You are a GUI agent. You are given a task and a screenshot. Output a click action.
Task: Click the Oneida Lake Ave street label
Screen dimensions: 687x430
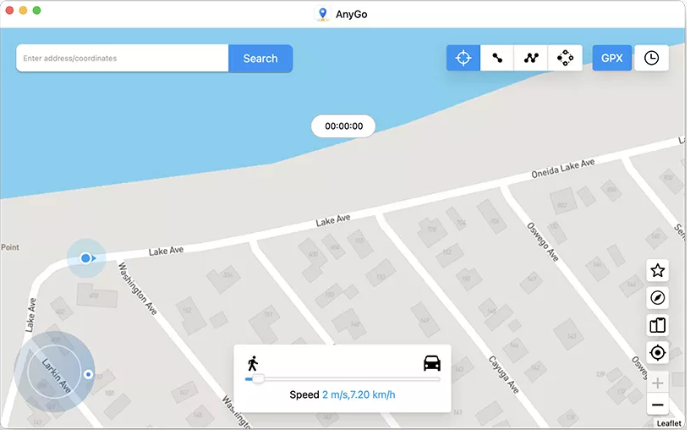click(x=563, y=169)
